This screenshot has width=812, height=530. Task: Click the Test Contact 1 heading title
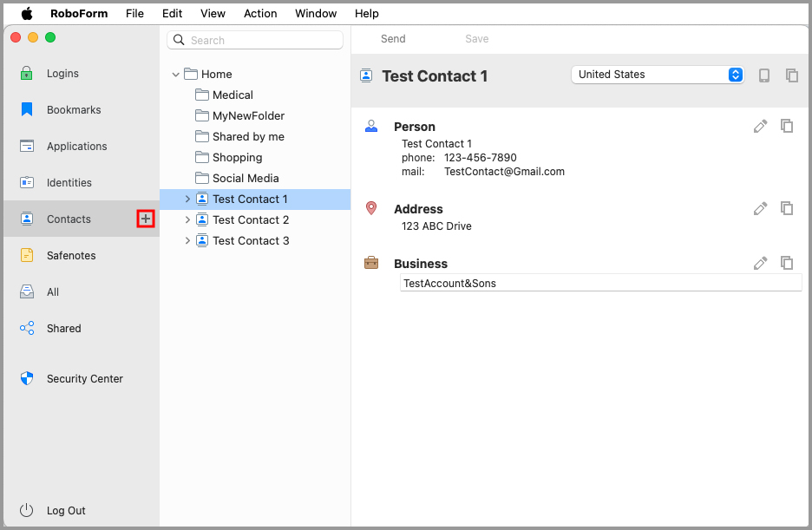click(435, 76)
